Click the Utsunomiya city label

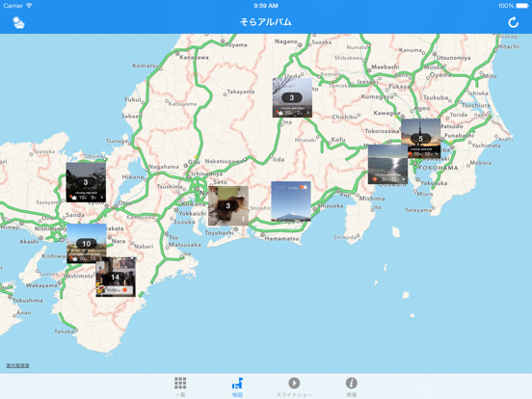(454, 58)
